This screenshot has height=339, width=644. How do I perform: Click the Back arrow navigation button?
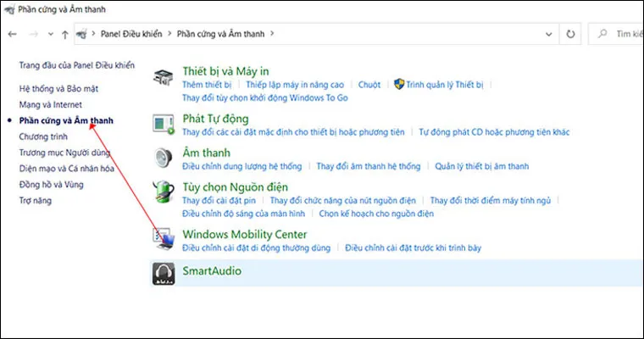click(12, 34)
